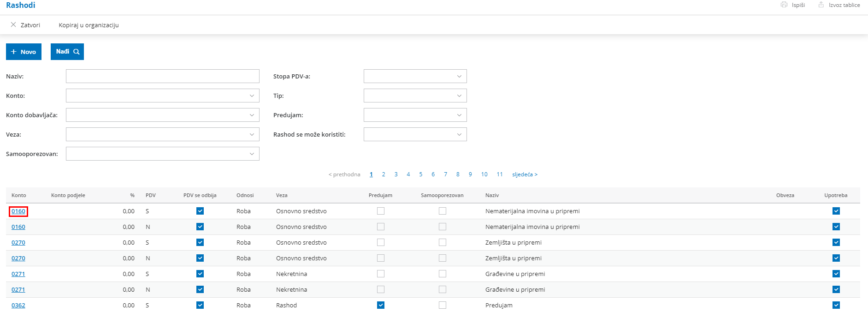
Task: Open the Konto dropdown filter
Action: coord(252,96)
